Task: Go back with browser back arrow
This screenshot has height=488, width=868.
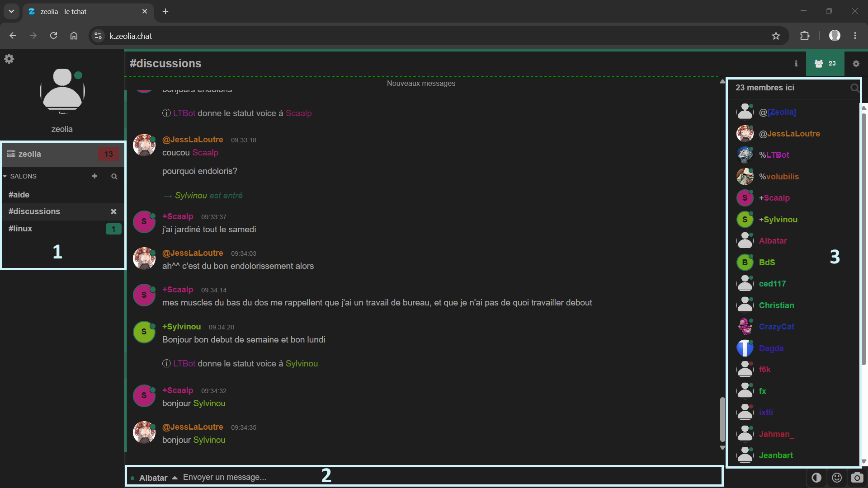Action: tap(13, 36)
